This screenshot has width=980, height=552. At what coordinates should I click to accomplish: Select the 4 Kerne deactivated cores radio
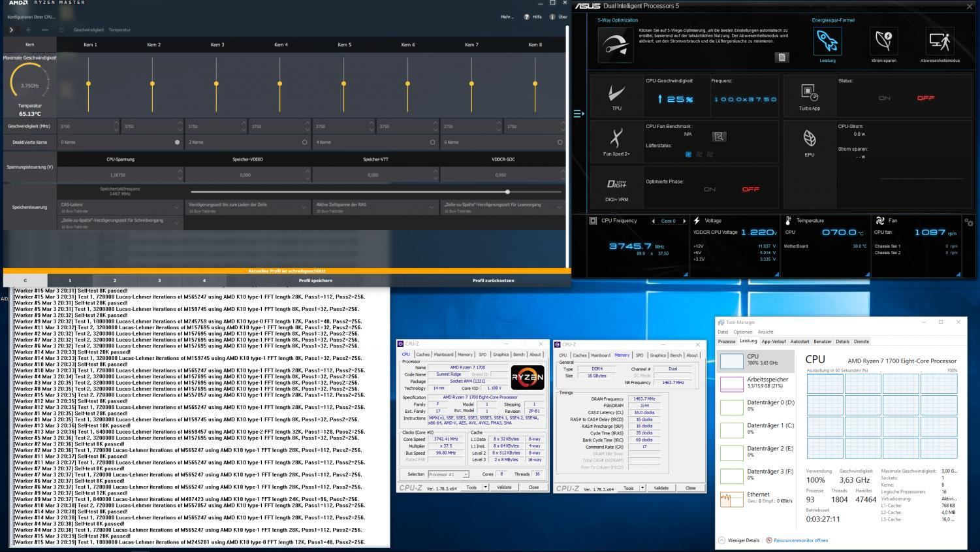click(432, 142)
